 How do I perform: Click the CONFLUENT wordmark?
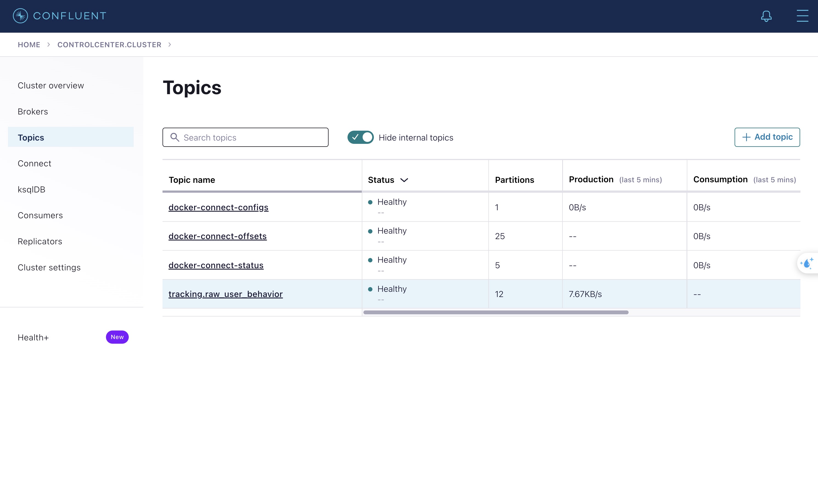pyautogui.click(x=70, y=16)
